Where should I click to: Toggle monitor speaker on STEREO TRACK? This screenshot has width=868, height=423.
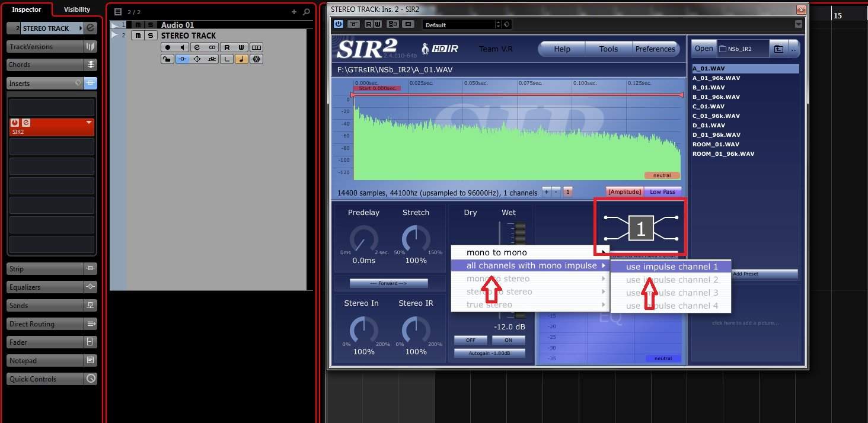coord(183,47)
